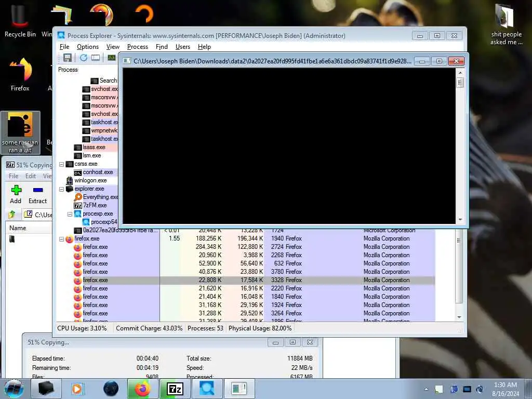Show hidden system tray icons arrow
Image resolution: width=532 pixels, height=399 pixels.
coord(426,389)
